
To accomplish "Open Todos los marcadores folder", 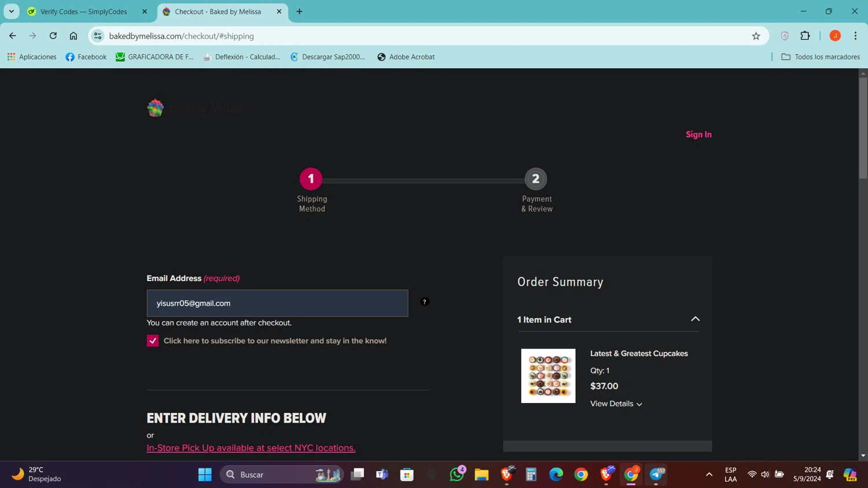I will pyautogui.click(x=821, y=57).
